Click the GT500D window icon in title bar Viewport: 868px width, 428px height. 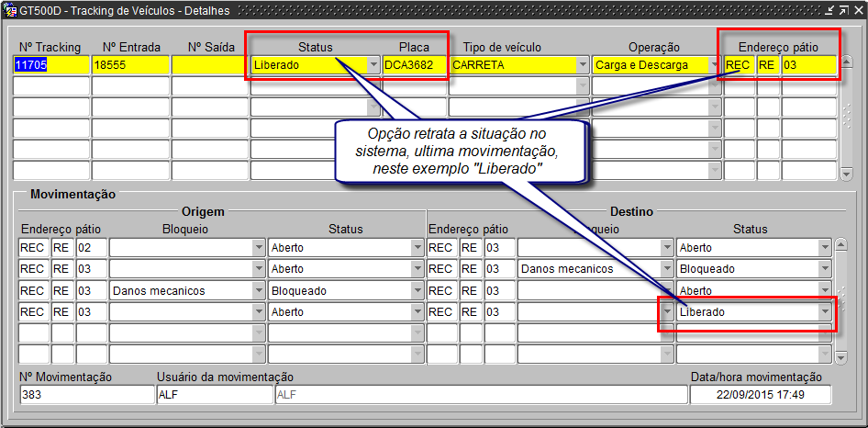pos(10,10)
